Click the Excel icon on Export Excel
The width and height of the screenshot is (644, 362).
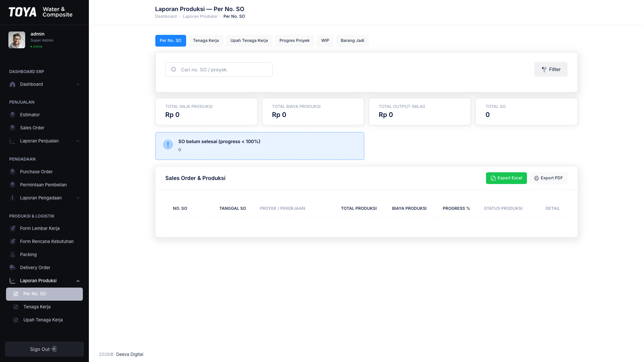[493, 178]
